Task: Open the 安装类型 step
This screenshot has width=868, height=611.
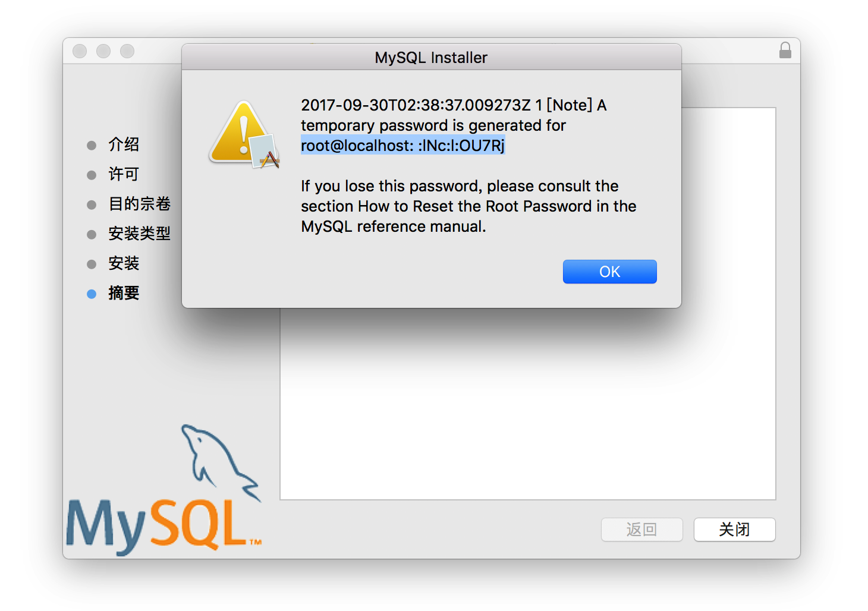Action: [x=140, y=234]
